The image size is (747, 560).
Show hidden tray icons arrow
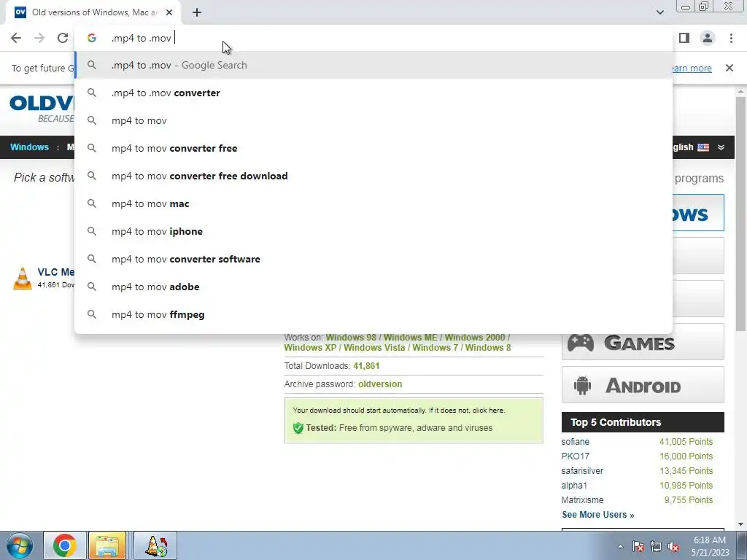pos(620,546)
